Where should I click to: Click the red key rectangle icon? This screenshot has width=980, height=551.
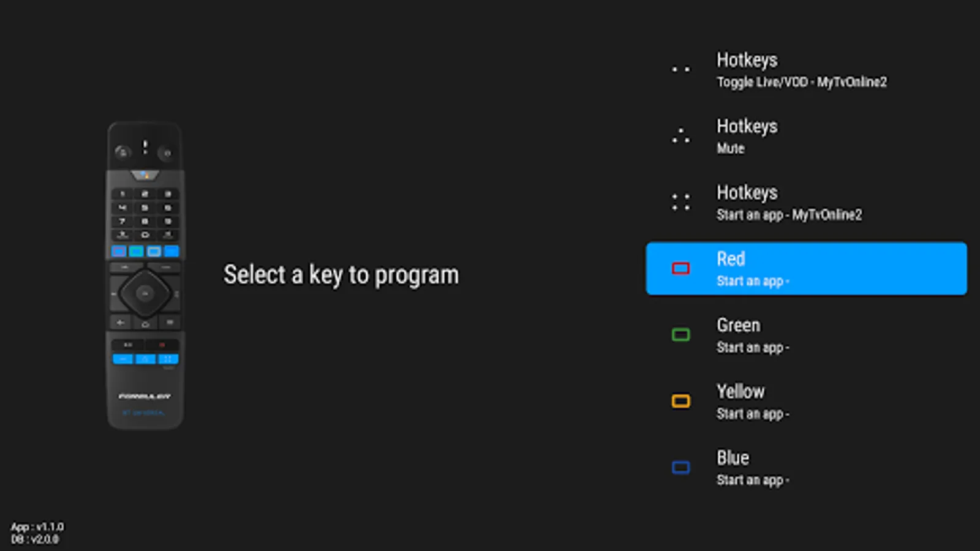point(680,269)
